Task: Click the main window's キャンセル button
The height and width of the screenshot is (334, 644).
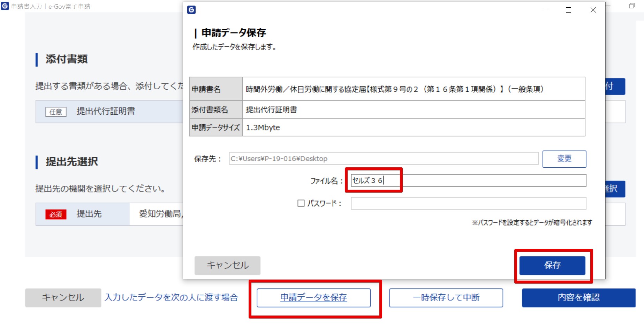Action: click(x=63, y=298)
